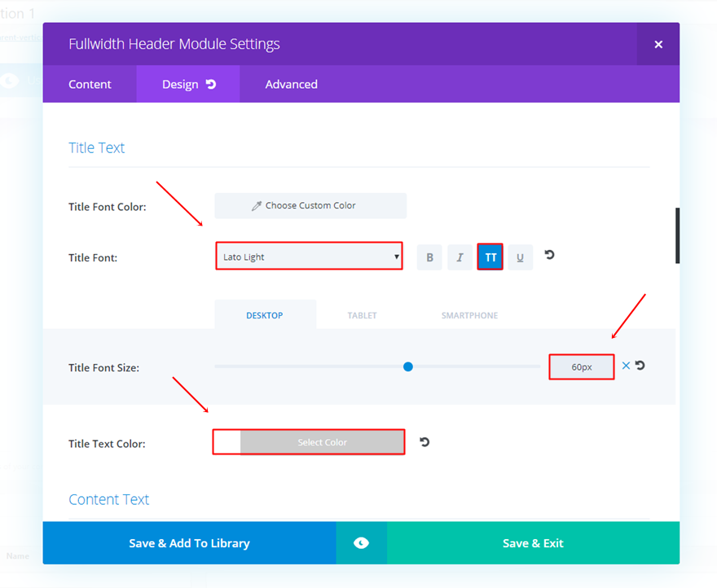Select the Tablet device tab
Viewport: 717px width, 588px height.
point(362,315)
